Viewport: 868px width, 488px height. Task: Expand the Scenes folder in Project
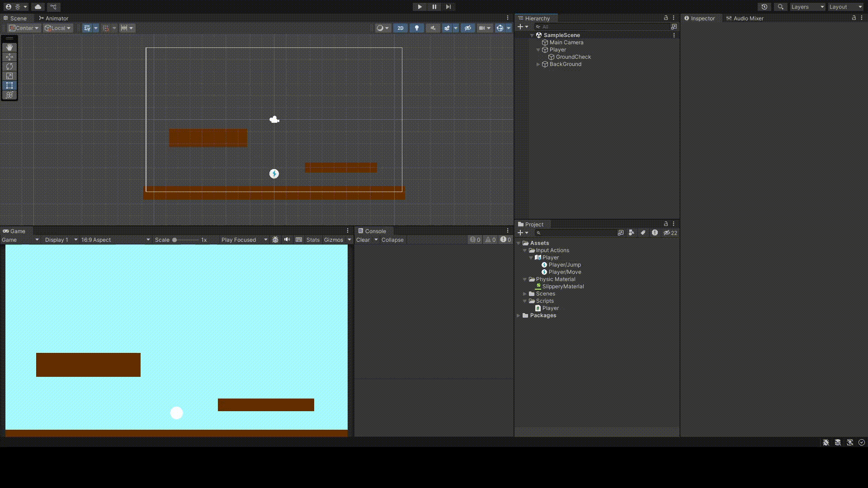[x=525, y=294]
